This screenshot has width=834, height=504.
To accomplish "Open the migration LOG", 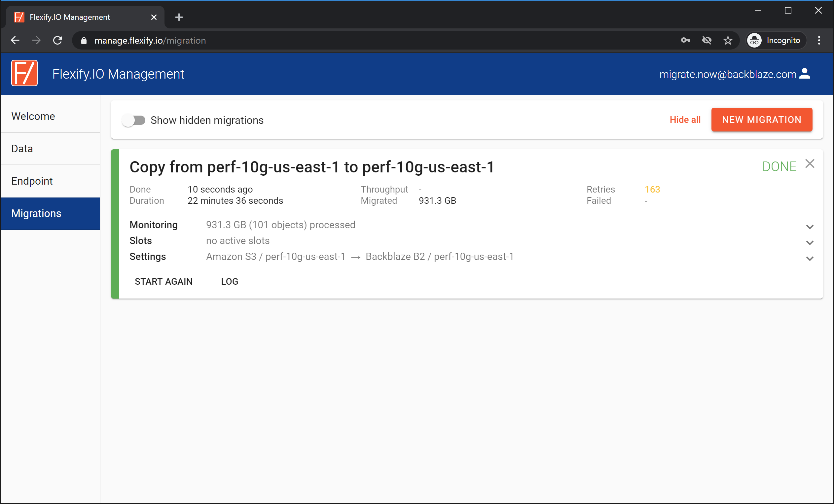I will coord(230,282).
